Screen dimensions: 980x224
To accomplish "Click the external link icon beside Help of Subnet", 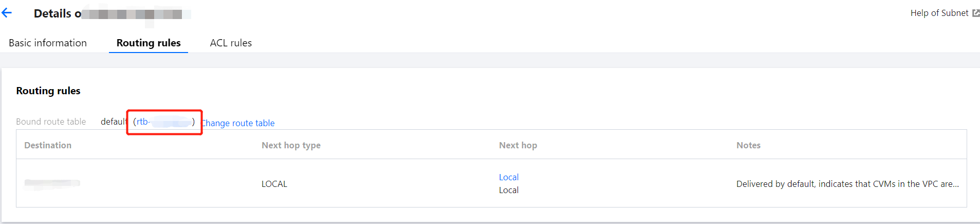I will (975, 13).
